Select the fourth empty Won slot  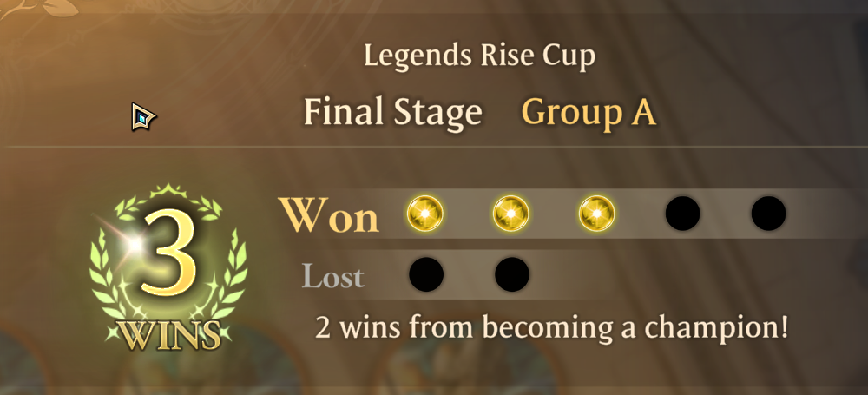pos(682,214)
